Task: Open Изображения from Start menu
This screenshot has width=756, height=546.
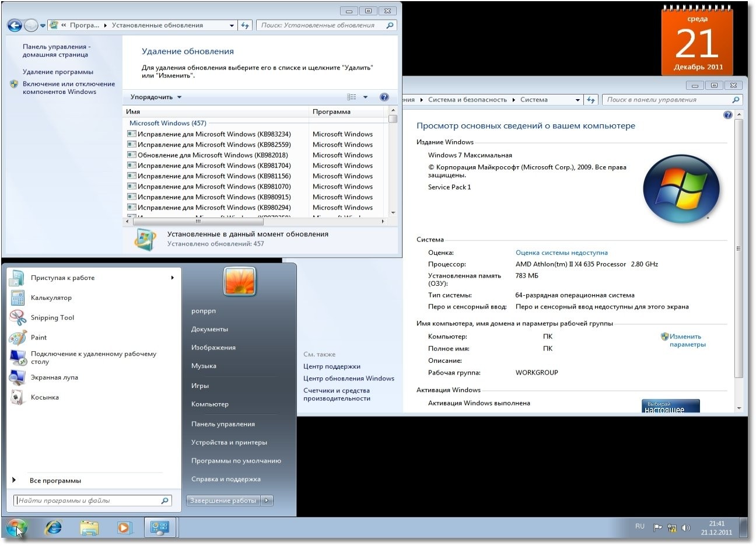Action: coord(213,348)
